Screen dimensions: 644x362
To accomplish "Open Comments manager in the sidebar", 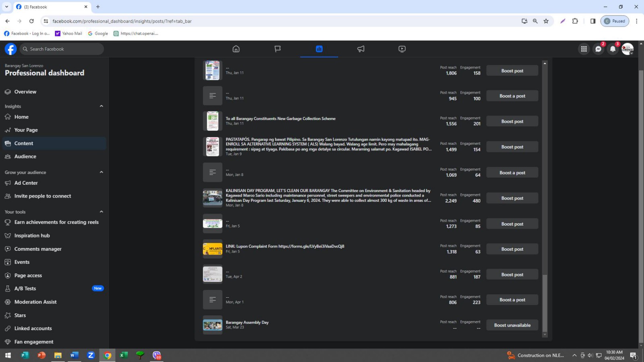I will 54,249.
